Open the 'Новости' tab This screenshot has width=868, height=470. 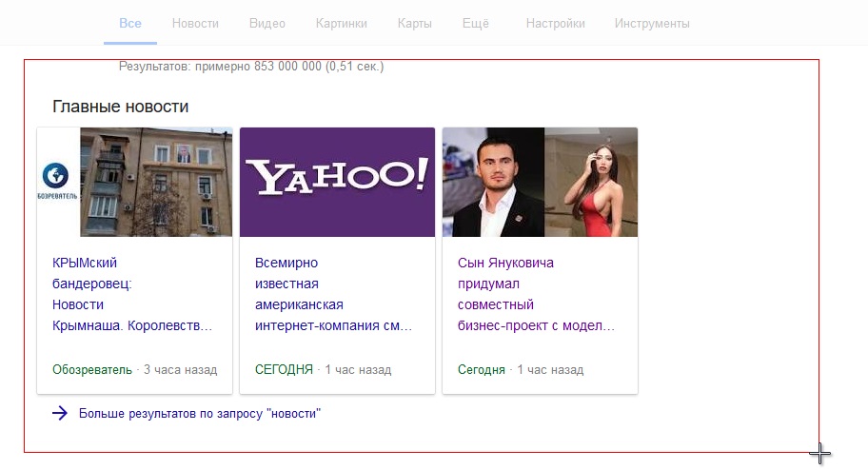point(195,23)
